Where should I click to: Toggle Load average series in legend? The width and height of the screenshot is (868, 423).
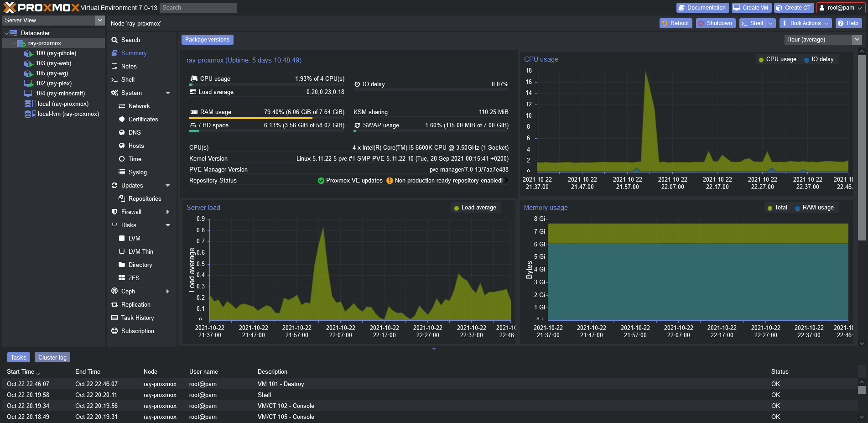coord(475,208)
